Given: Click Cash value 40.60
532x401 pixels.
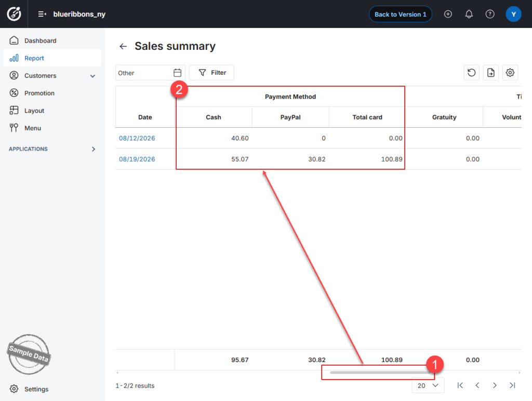Looking at the screenshot, I should click(240, 138).
